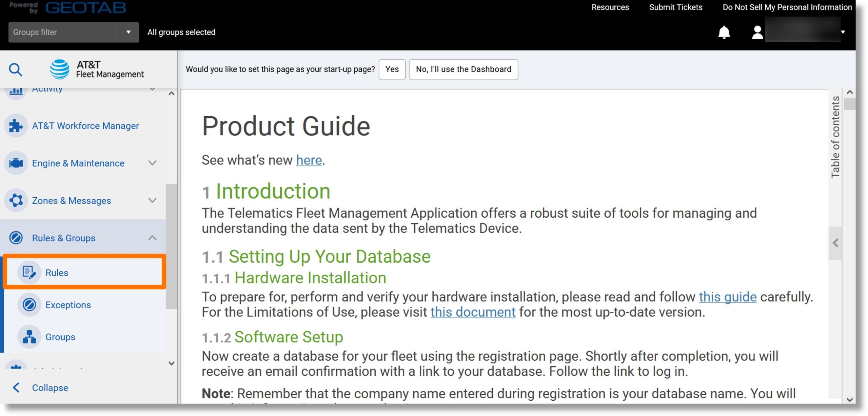This screenshot has height=416, width=868.
Task: Click the AT&T Fleet Management logo icon
Action: click(60, 68)
